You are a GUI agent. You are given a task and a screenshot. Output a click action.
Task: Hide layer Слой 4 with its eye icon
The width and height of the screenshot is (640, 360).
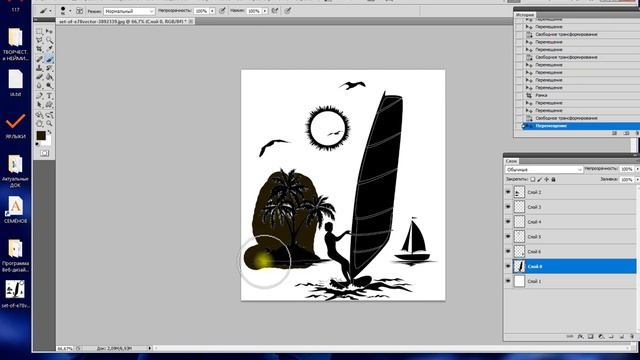508,222
